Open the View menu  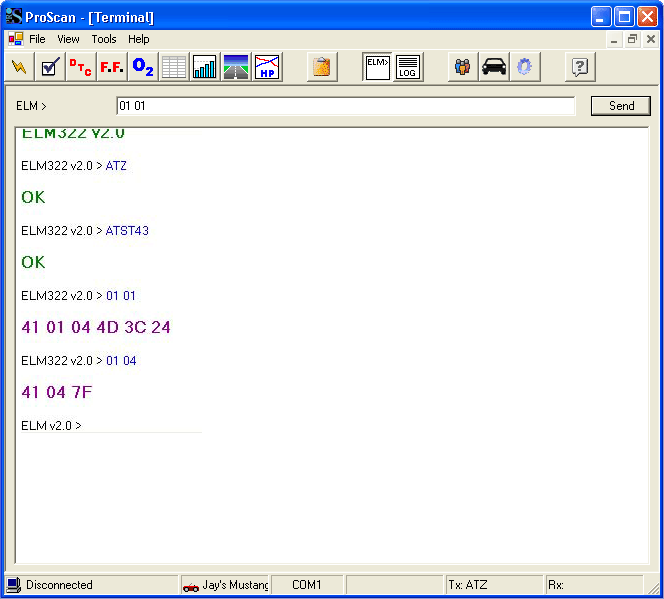click(68, 39)
